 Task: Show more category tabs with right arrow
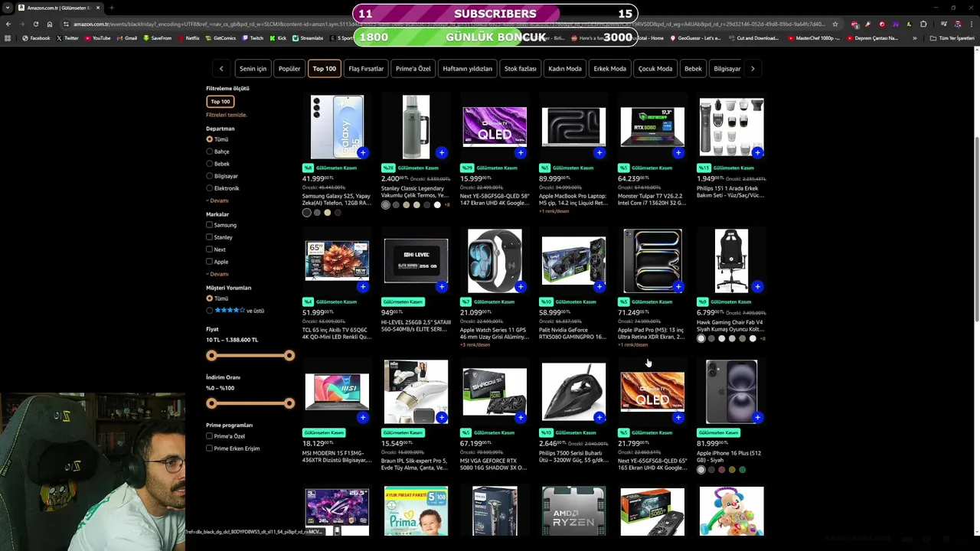pyautogui.click(x=753, y=69)
